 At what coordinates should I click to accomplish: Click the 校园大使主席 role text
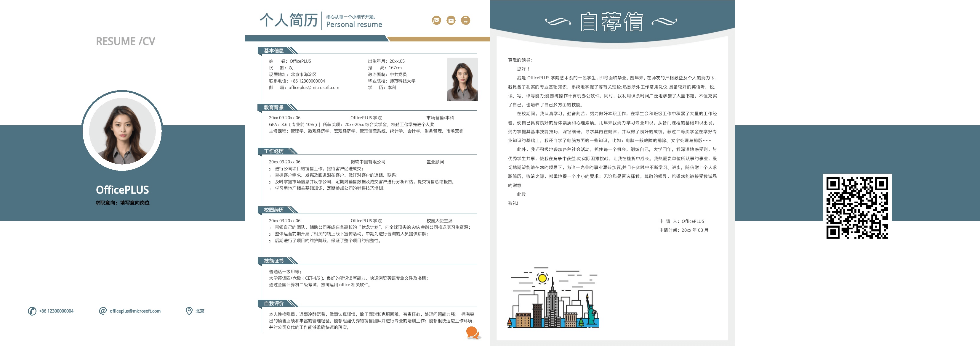[x=439, y=221]
